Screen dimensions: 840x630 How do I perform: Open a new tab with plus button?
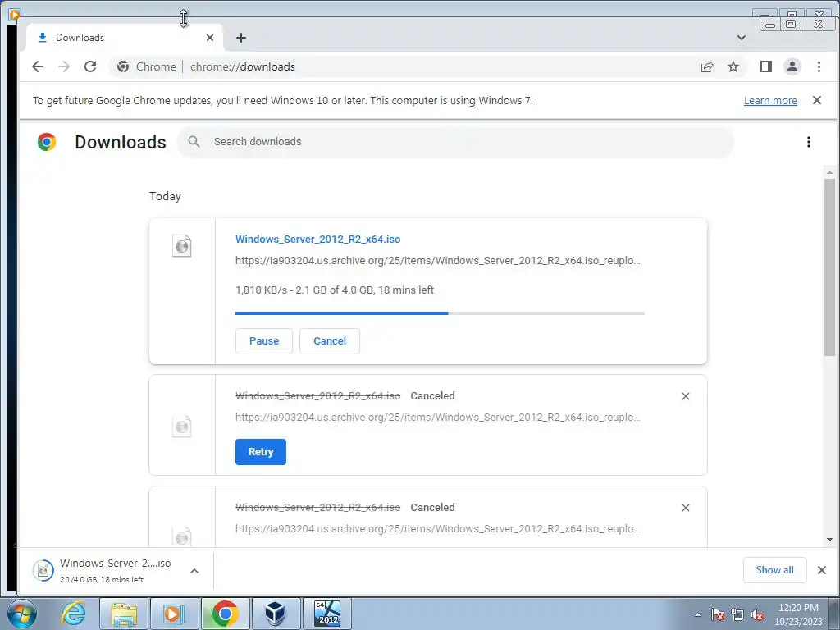pyautogui.click(x=241, y=38)
